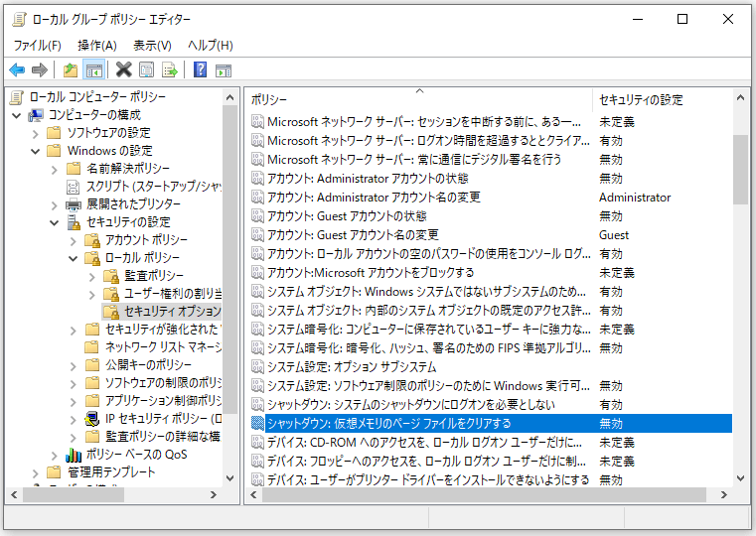Click the Guest value in security setting column
Screen dimensions: 756x536
click(614, 235)
